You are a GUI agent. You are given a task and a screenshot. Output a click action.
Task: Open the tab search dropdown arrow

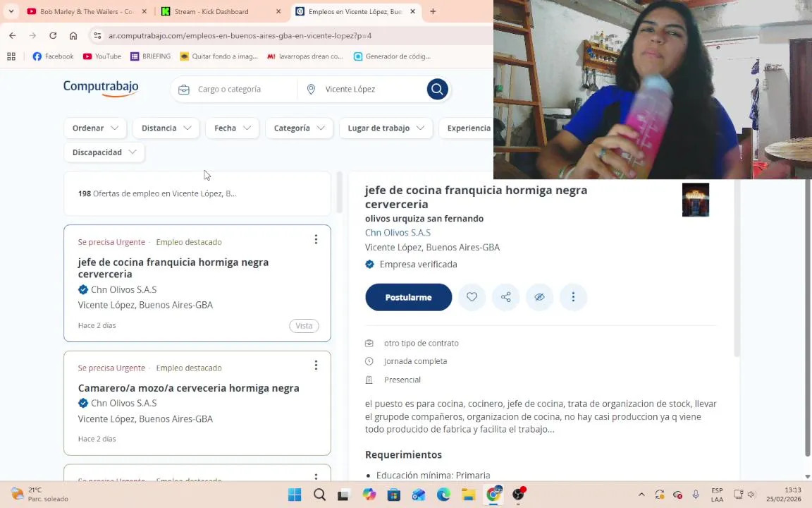tap(11, 11)
